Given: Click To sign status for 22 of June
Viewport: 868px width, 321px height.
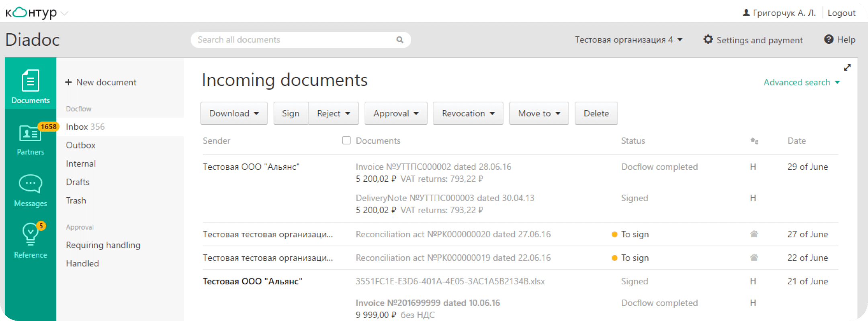Looking at the screenshot, I should coord(635,258).
